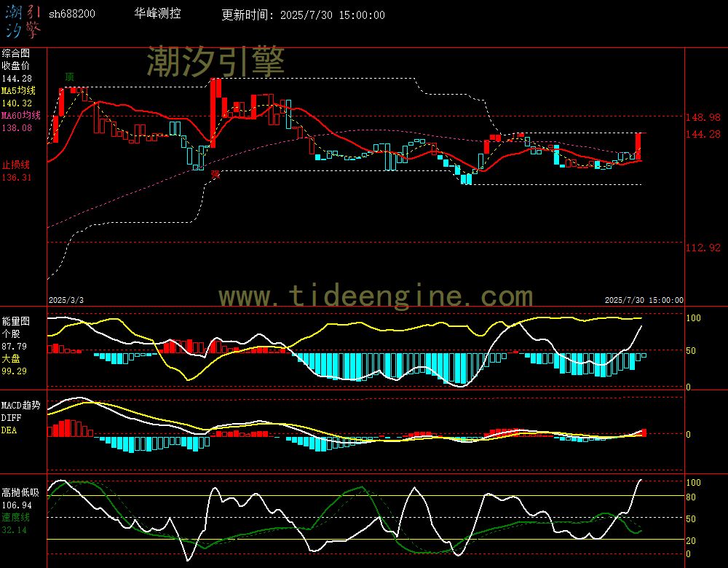Click the 80 axis label in 高抛低吸 panel
Viewport: 728px width, 568px height.
(x=691, y=497)
